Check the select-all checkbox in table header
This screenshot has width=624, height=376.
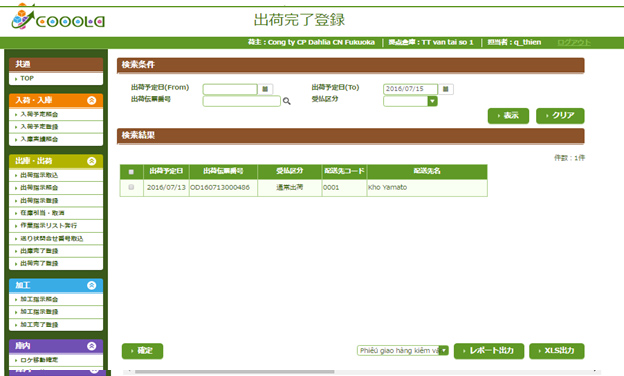(131, 172)
